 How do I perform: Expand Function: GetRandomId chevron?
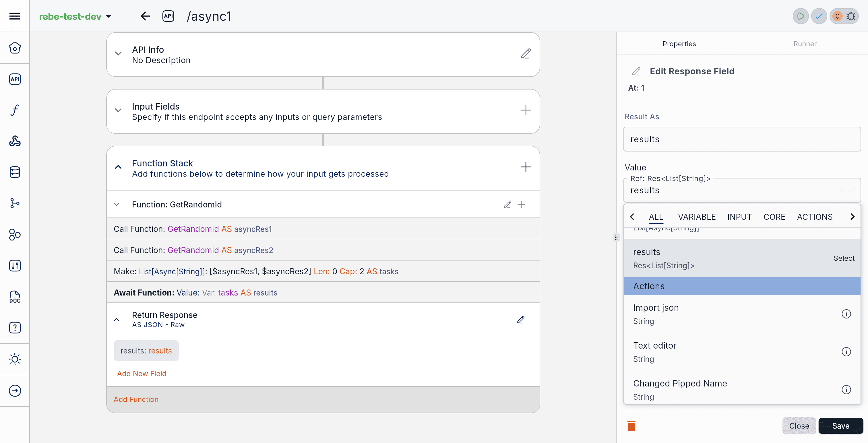(117, 204)
